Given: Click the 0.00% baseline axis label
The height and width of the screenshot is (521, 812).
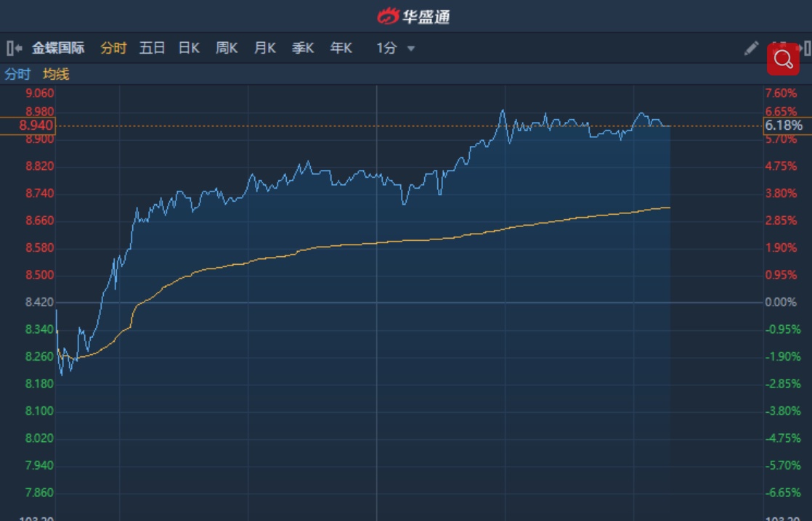Looking at the screenshot, I should [781, 302].
